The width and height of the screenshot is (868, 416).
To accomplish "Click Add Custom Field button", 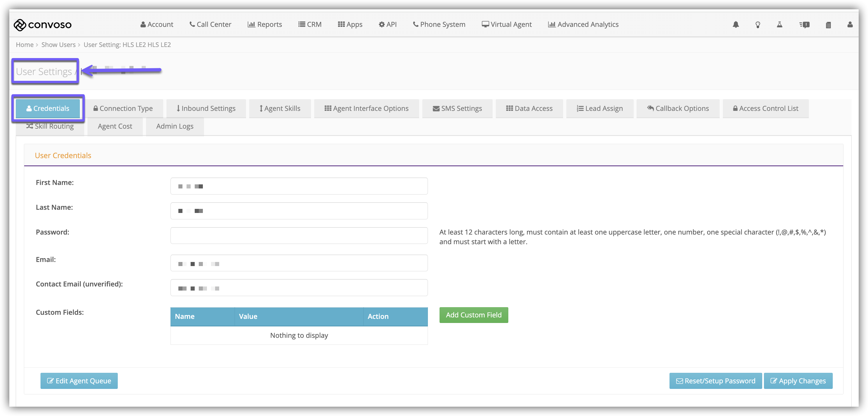I will click(473, 315).
